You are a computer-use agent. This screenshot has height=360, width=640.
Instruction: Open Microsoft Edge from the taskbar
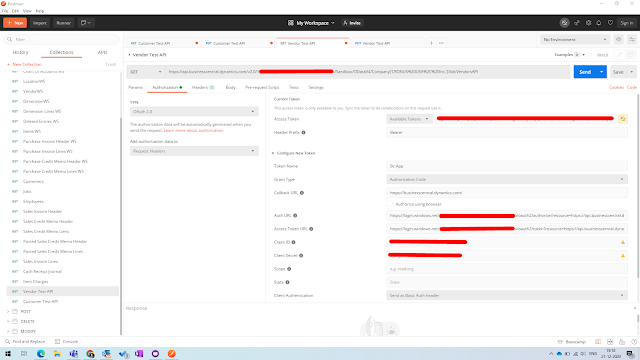pyautogui.click(x=41, y=353)
